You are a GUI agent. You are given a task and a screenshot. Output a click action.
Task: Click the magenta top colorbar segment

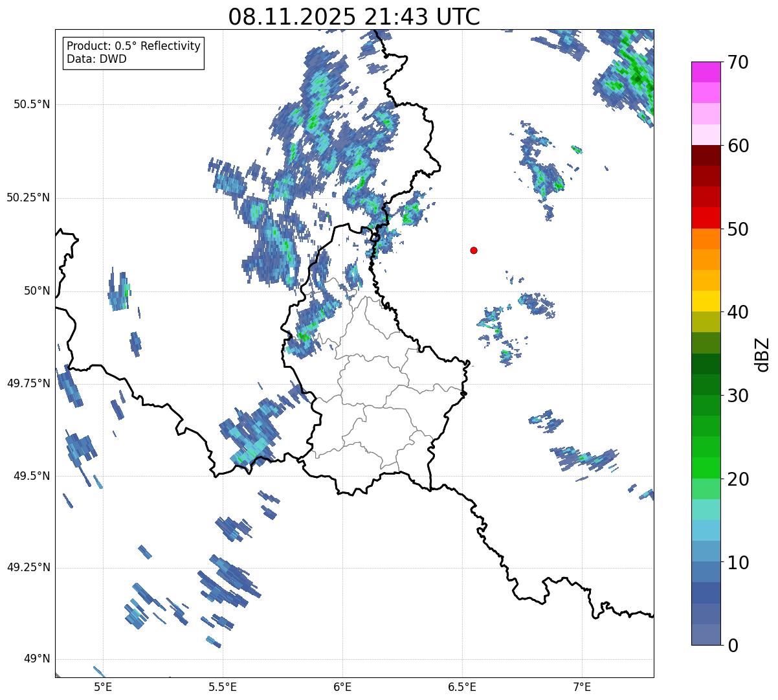coord(705,72)
